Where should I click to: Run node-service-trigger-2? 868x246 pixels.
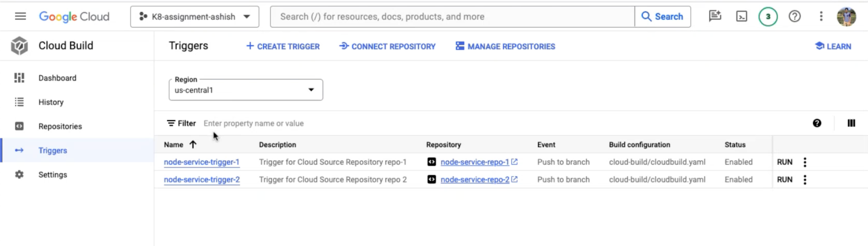click(784, 179)
